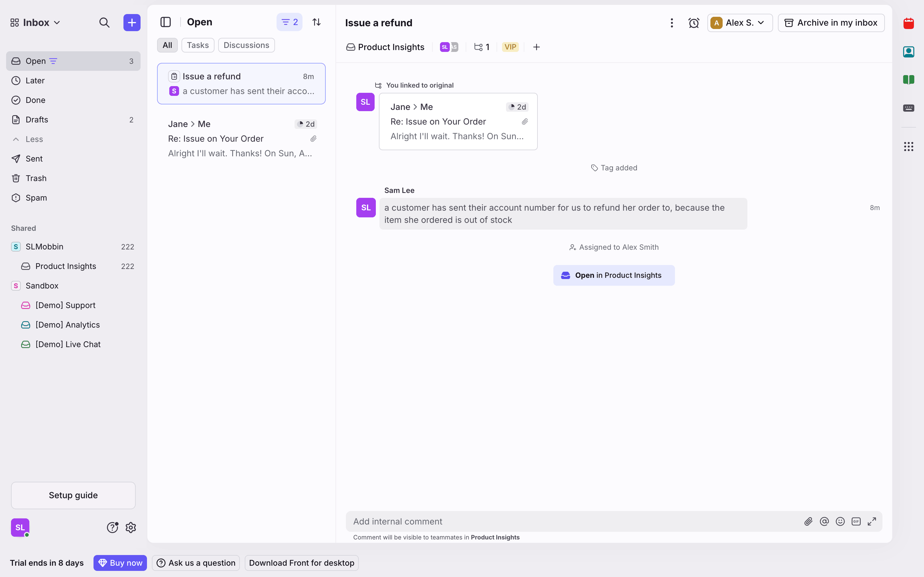
Task: Open search with the magnifier icon
Action: [x=104, y=23]
